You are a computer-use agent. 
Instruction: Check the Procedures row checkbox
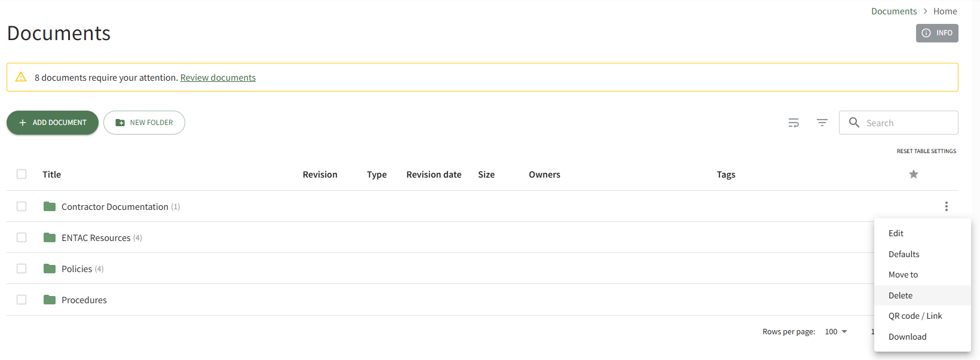pos(22,300)
